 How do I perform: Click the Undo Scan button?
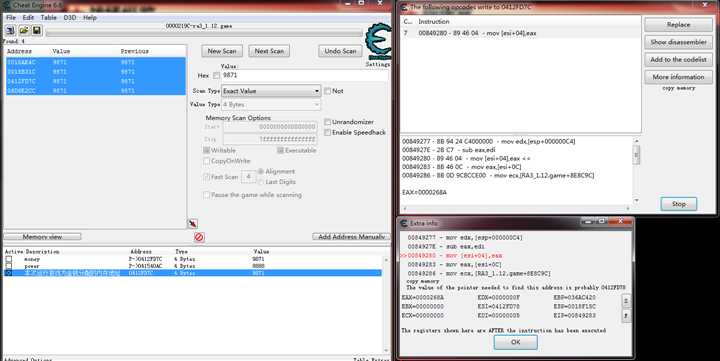pos(340,51)
